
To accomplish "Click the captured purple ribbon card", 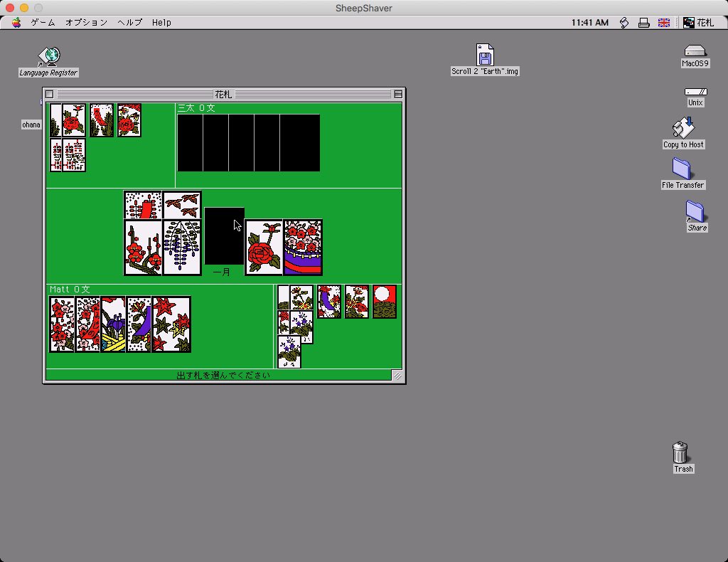I will 329,302.
